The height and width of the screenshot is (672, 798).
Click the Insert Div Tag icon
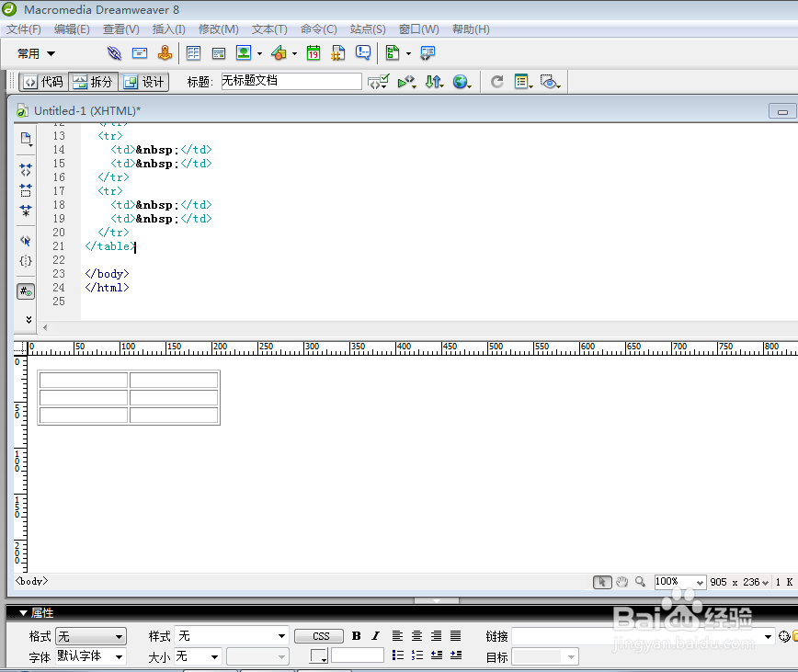click(219, 53)
